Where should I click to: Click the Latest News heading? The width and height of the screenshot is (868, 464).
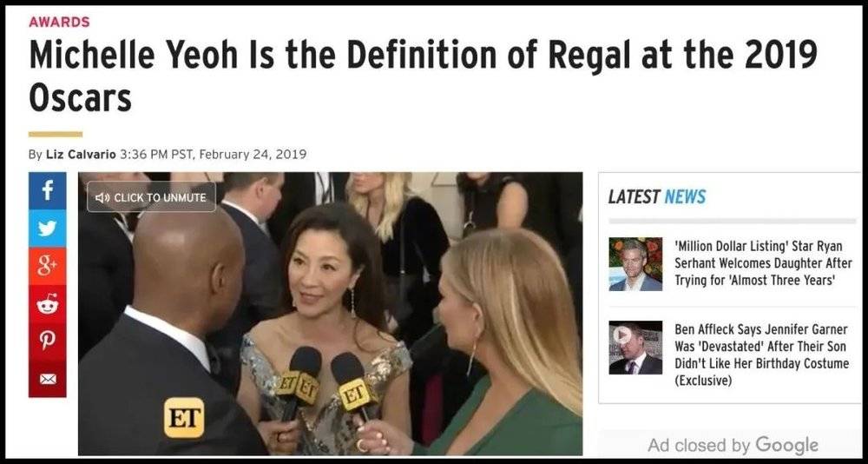[x=657, y=196]
